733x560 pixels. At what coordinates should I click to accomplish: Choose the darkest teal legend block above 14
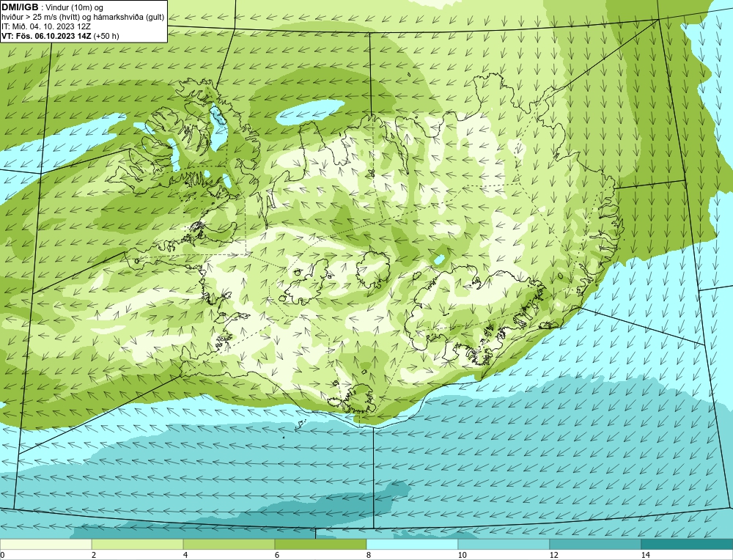click(x=687, y=544)
